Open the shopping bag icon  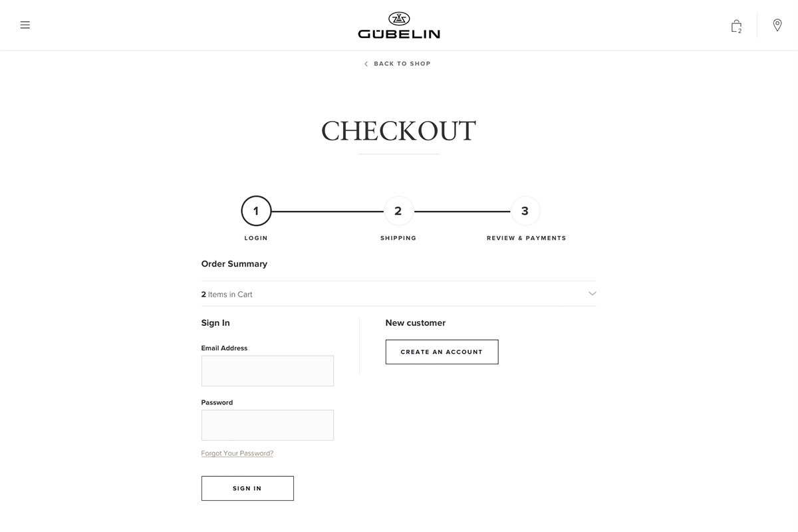735,25
